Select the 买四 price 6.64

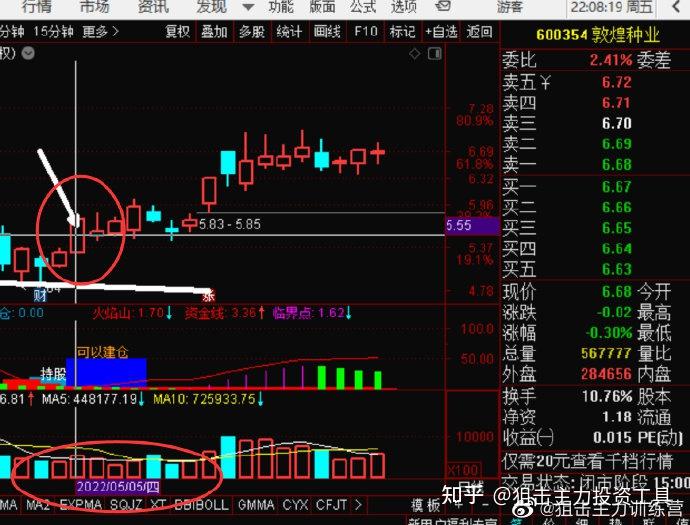(x=617, y=249)
